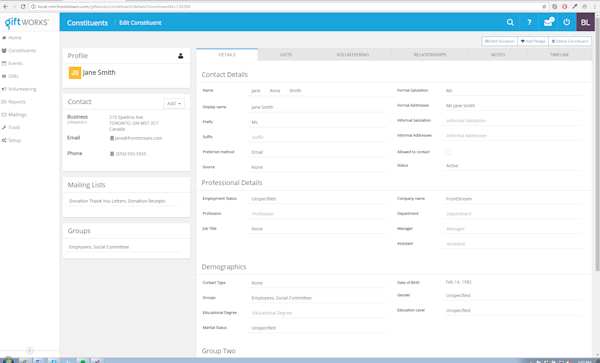Click the GiftWorks logo
This screenshot has height=363, width=600.
[x=27, y=23]
